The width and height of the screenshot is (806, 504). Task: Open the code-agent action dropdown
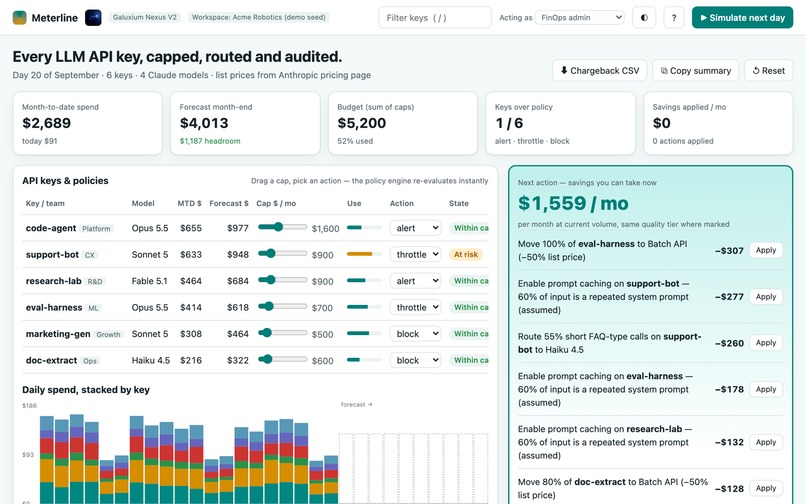415,228
